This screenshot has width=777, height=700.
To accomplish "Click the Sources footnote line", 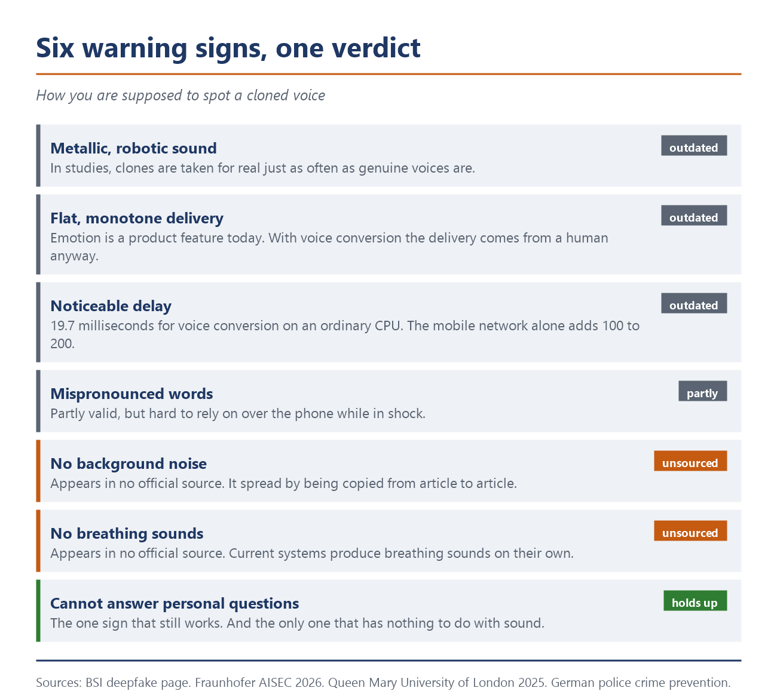I will [383, 683].
